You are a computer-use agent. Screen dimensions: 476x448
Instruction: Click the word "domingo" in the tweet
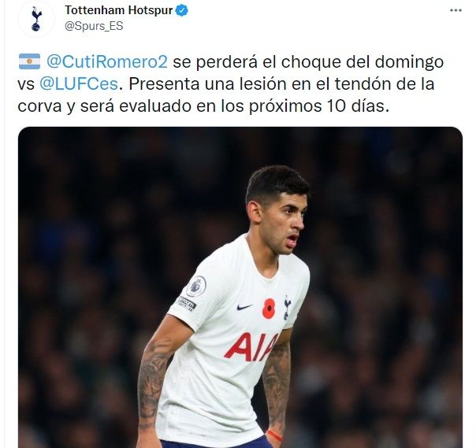coord(409,63)
